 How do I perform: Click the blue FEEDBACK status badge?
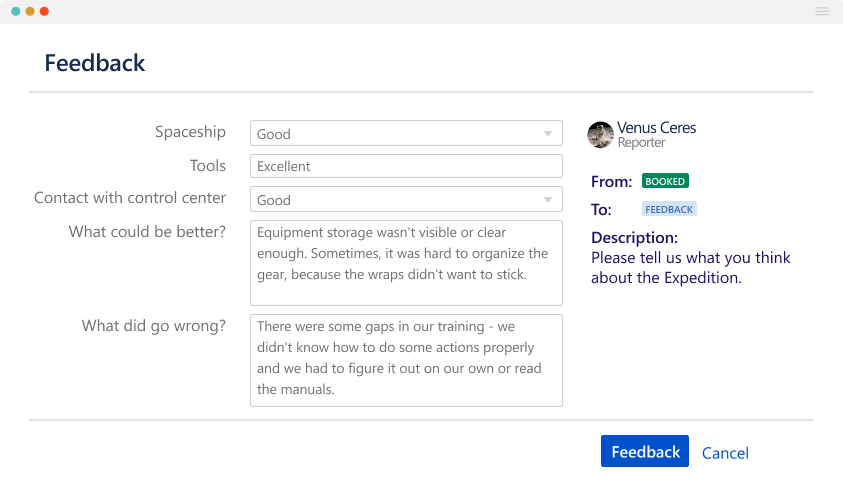(x=669, y=209)
